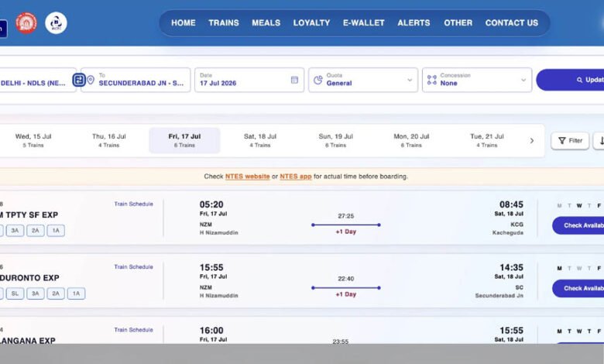Click the IRCTC round logo
Image resolution: width=604 pixels, height=364 pixels.
[x=56, y=22]
